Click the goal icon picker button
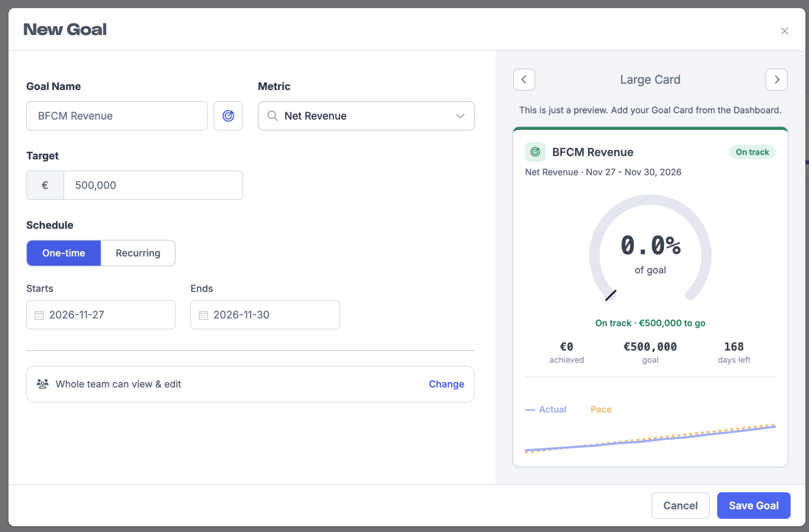The width and height of the screenshot is (809, 532). pyautogui.click(x=228, y=116)
